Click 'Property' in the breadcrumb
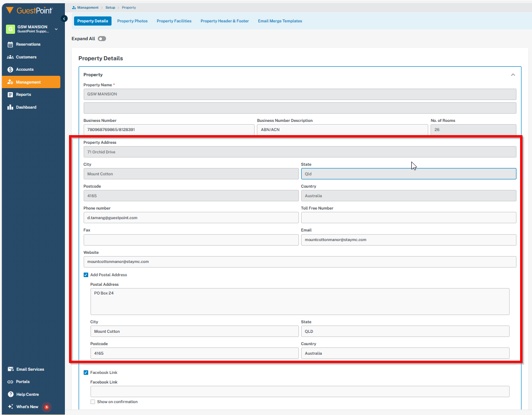 129,7
